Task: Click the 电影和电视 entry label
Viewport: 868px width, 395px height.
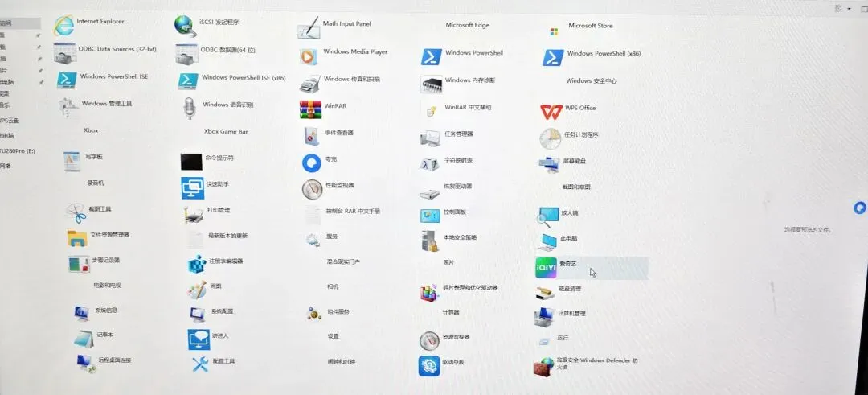Action: point(107,286)
